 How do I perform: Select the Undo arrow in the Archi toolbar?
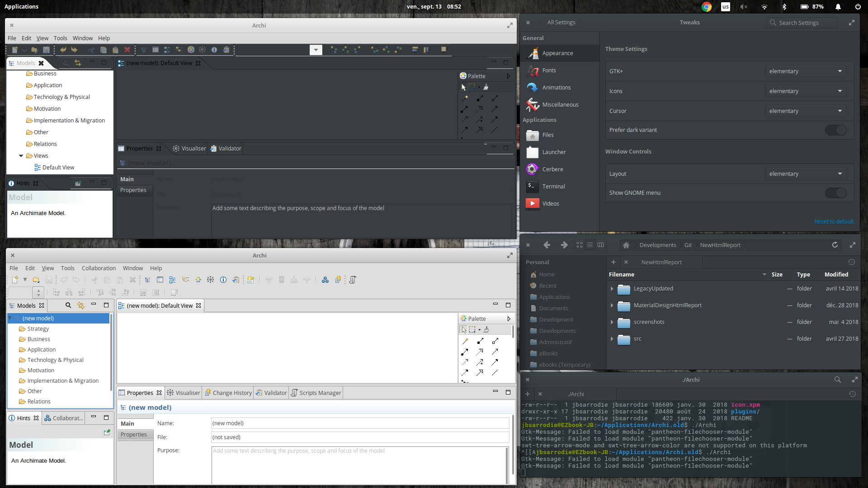64,50
